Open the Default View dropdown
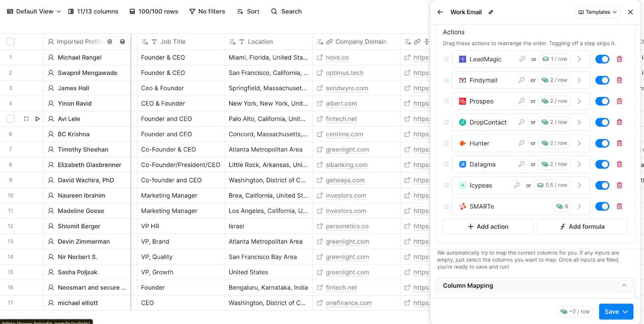 34,11
